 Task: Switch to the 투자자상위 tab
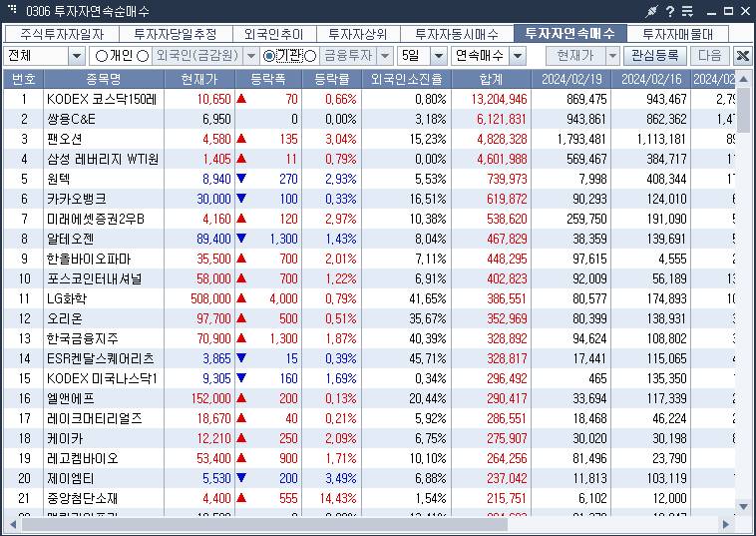pyautogui.click(x=358, y=34)
